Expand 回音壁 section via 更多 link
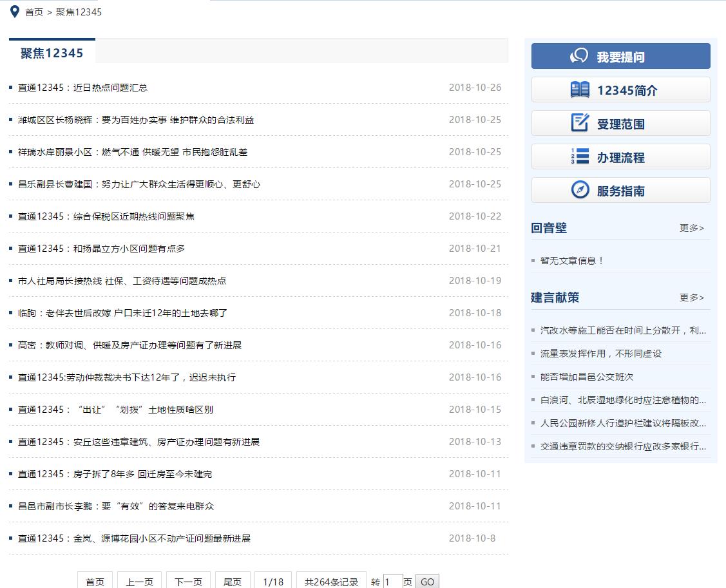Viewport: 726px width, 588px height. pyautogui.click(x=691, y=228)
